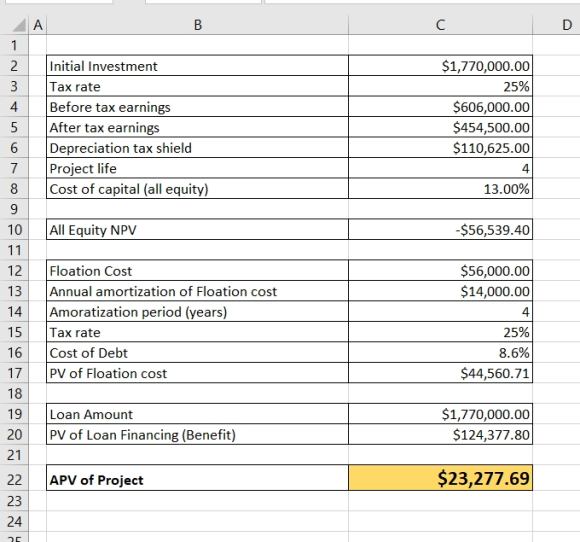Select the Tax rate label in row 15
The height and width of the screenshot is (542, 580).
tap(198, 332)
